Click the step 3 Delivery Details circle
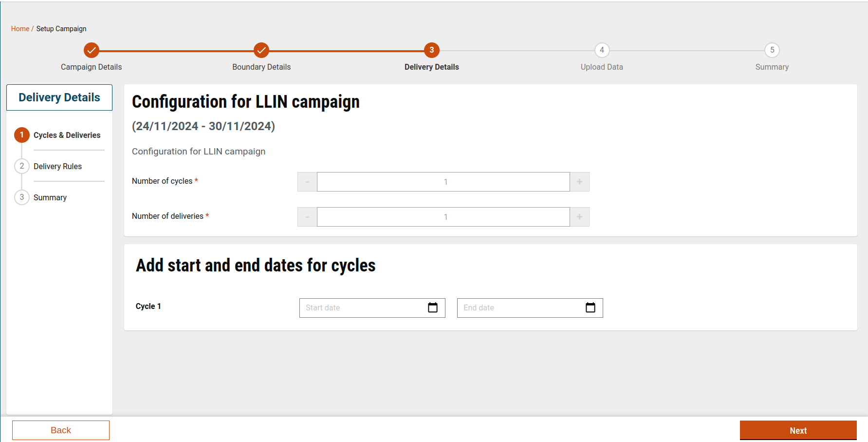Viewport: 868px width, 442px height. point(432,50)
